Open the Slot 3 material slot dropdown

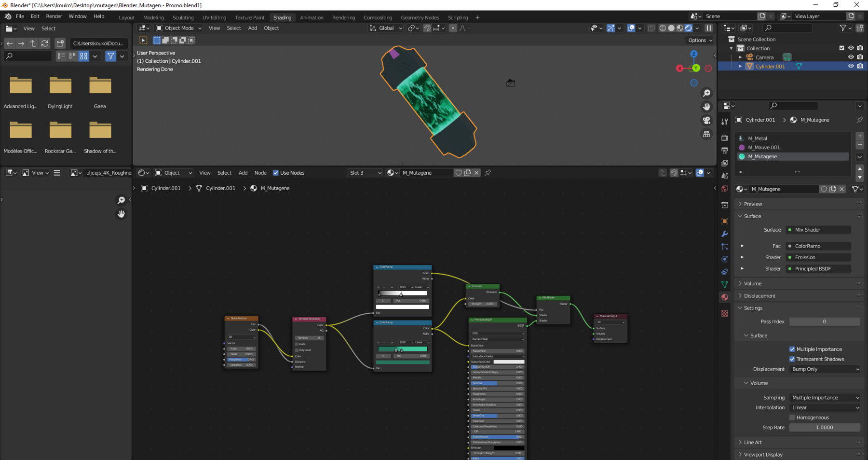(x=365, y=173)
